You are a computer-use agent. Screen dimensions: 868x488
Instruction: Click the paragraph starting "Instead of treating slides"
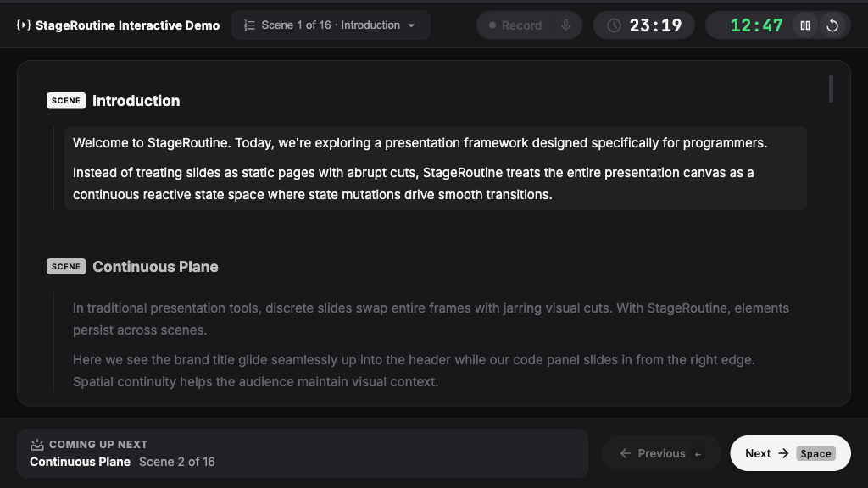[414, 184]
